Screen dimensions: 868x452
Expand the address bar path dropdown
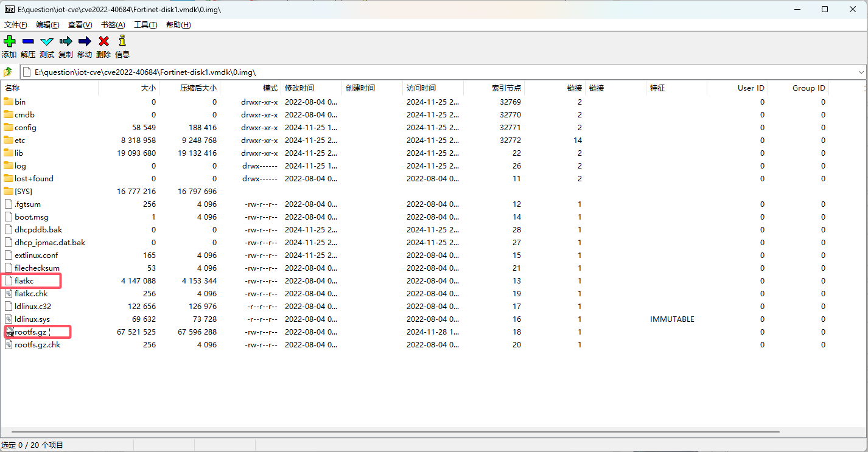point(861,72)
